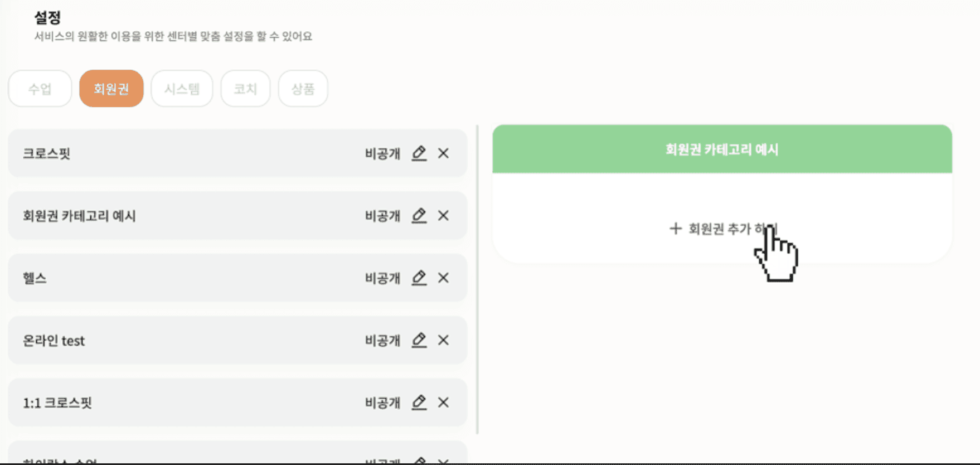Remove 회원권 카테고리 예시 using X icon
This screenshot has width=980, height=465.
pyautogui.click(x=443, y=216)
